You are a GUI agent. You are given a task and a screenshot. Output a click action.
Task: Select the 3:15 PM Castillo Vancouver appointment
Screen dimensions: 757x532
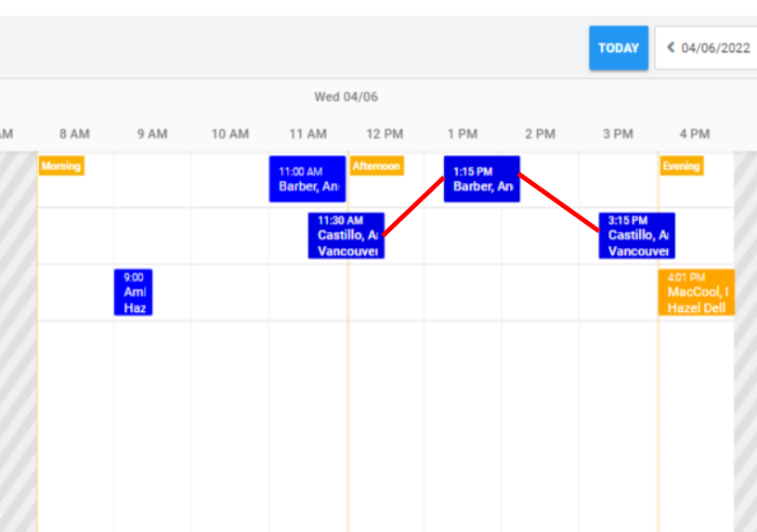[637, 236]
